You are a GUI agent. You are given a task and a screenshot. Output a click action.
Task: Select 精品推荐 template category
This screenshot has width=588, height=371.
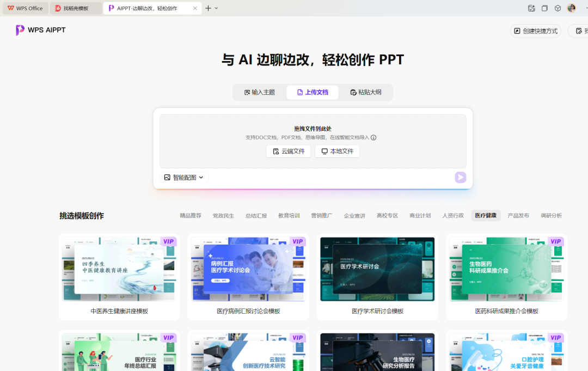click(191, 216)
